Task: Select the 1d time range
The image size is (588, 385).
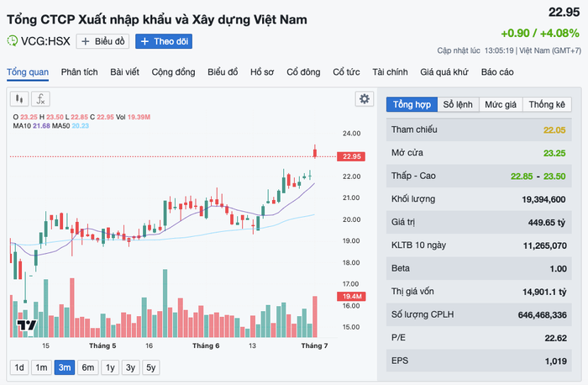Action: tap(19, 367)
